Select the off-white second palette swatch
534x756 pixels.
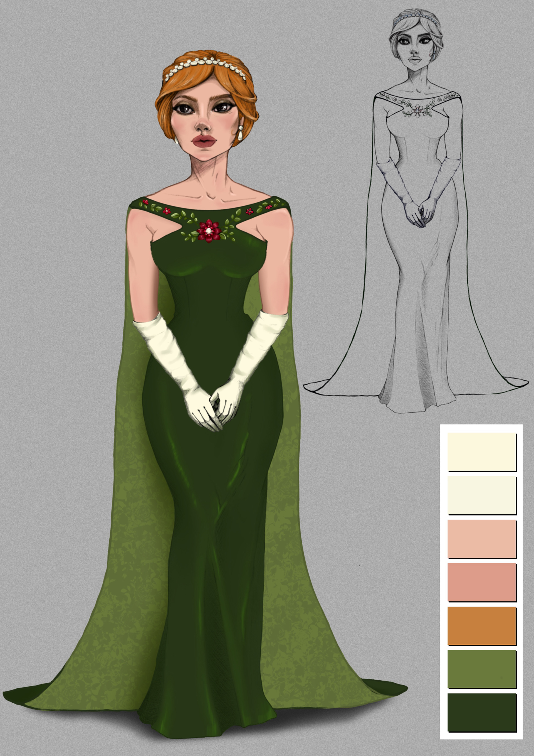pyautogui.click(x=481, y=495)
